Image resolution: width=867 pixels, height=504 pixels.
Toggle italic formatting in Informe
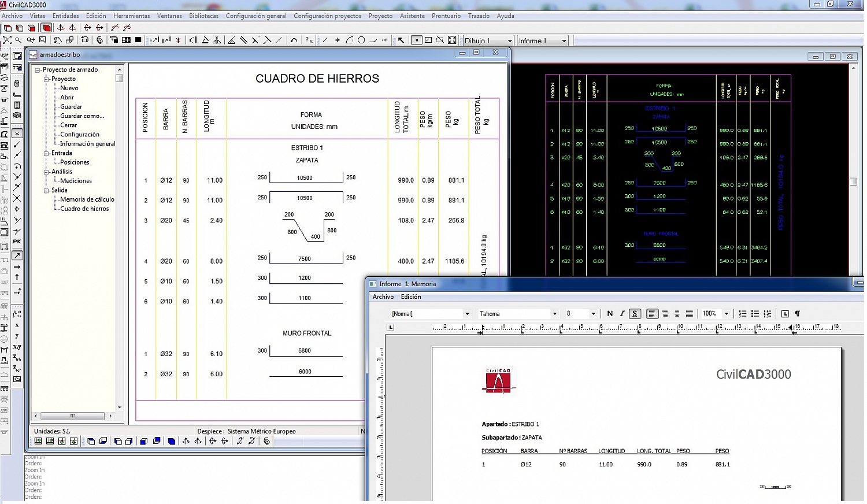tap(622, 314)
